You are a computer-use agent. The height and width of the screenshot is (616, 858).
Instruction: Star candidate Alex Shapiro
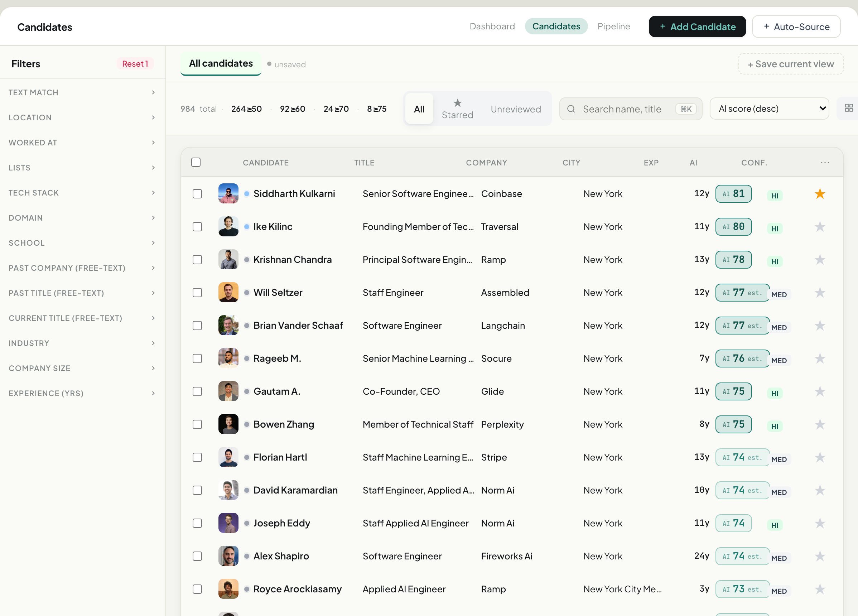point(819,556)
